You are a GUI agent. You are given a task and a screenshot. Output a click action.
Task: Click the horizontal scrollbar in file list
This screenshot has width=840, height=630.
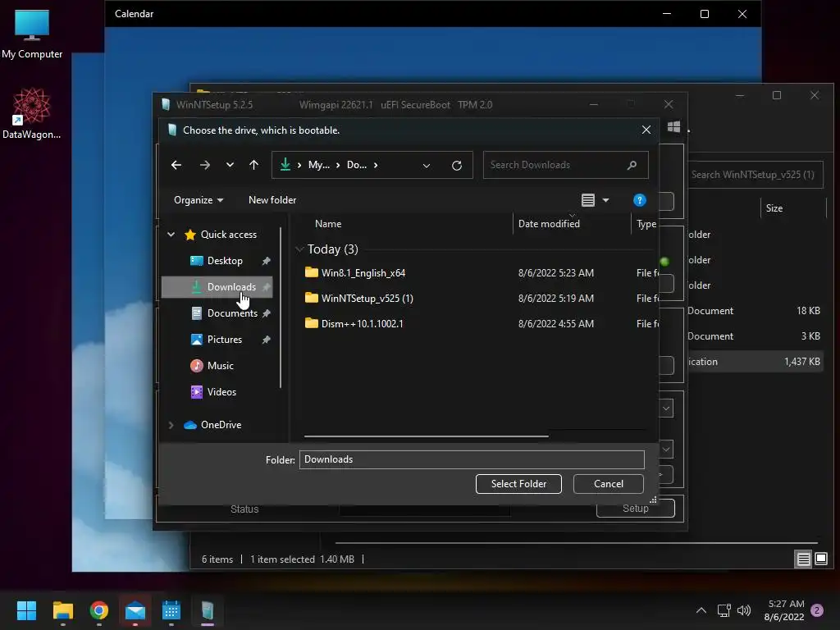pyautogui.click(x=426, y=436)
